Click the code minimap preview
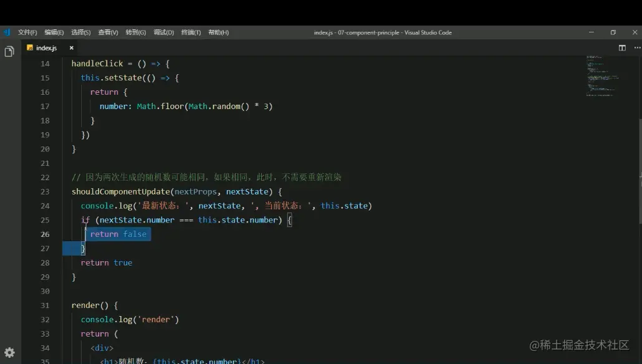This screenshot has width=642, height=364. click(x=603, y=76)
